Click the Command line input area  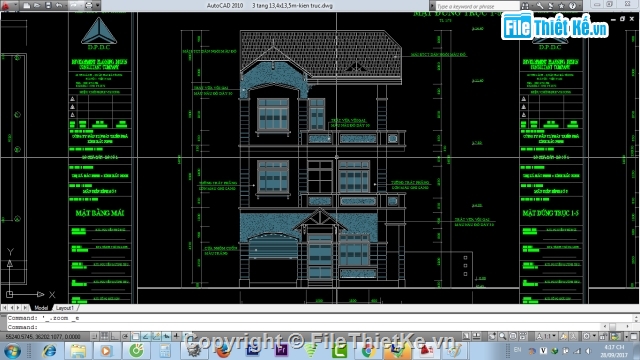pyautogui.click(x=304, y=327)
